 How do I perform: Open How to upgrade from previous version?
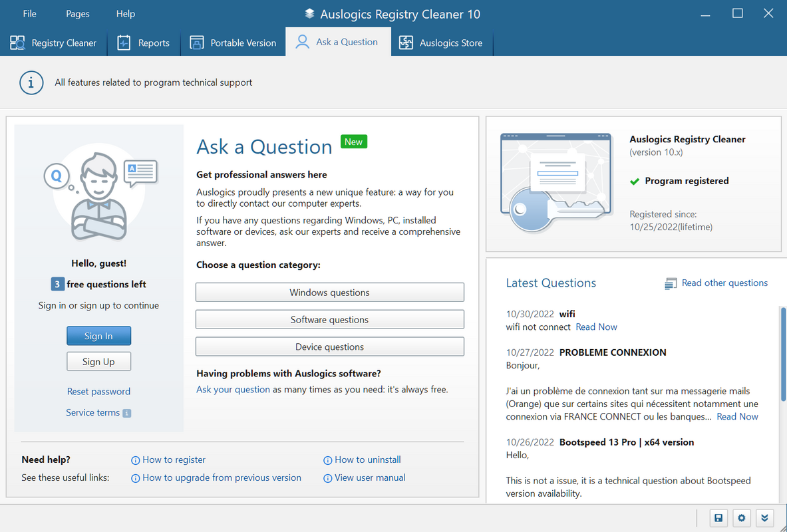tap(222, 477)
